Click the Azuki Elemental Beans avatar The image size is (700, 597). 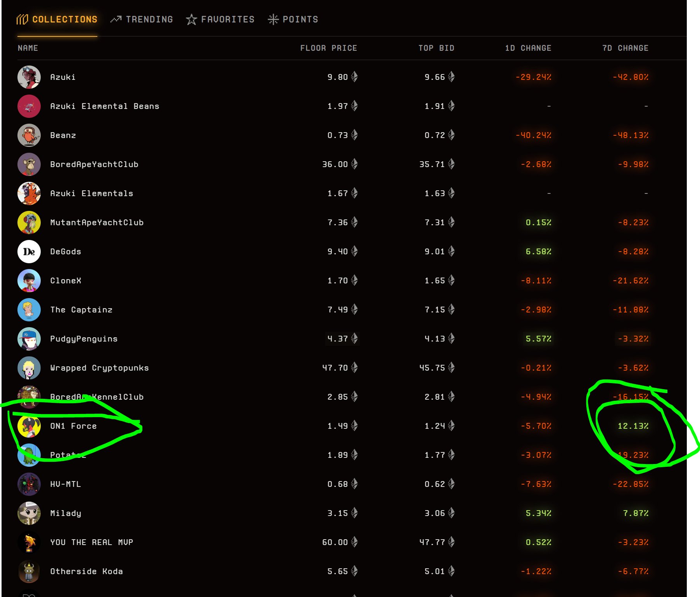click(29, 106)
